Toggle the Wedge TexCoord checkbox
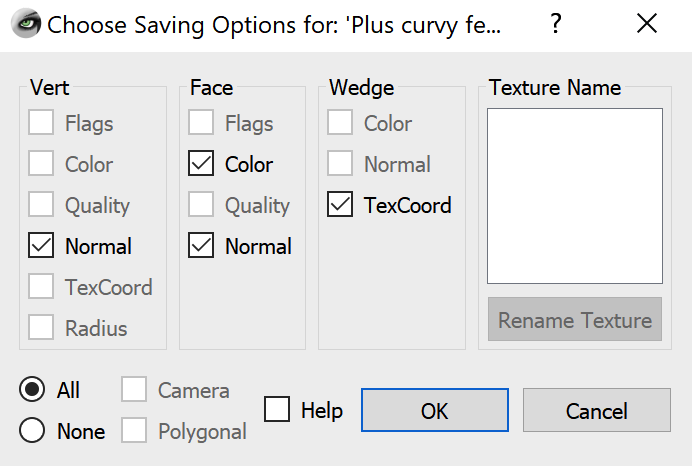Viewport: 692px width, 466px height. [341, 206]
